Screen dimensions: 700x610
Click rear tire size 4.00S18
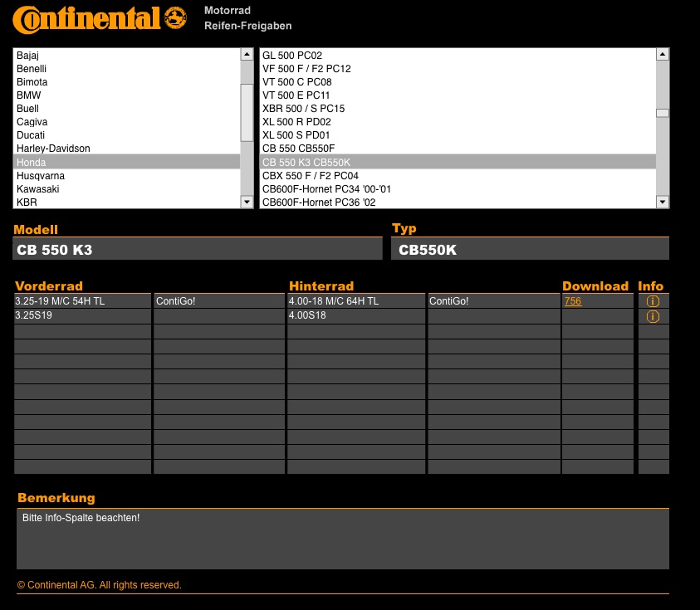356,315
